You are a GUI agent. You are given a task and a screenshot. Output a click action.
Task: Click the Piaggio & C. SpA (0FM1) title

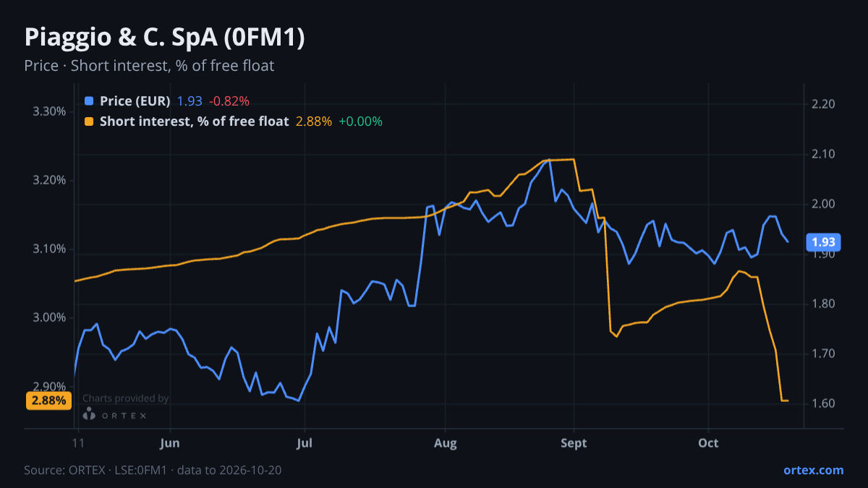click(x=164, y=38)
